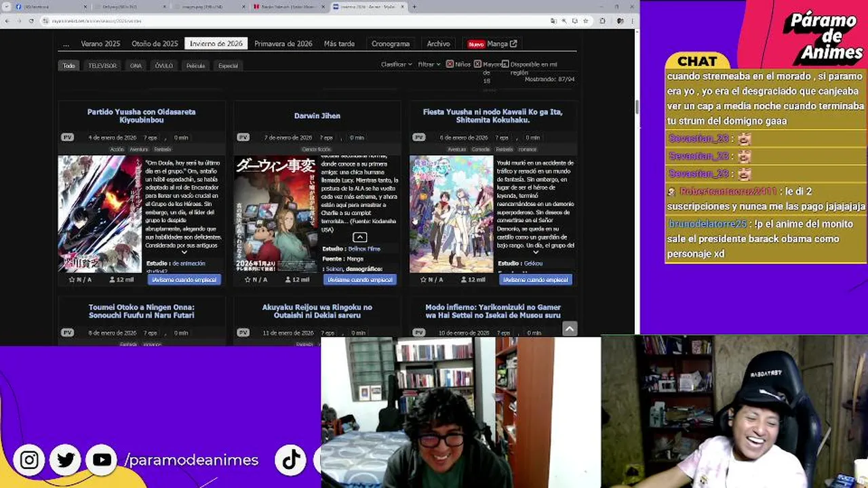This screenshot has height=488, width=868.
Task: Open the Clasificar sort dropdown
Action: 396,64
